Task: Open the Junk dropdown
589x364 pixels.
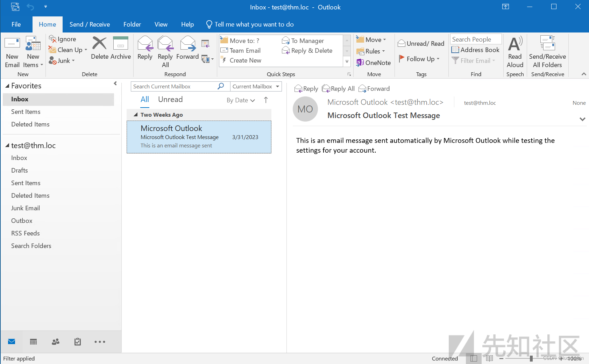Action: [62, 61]
